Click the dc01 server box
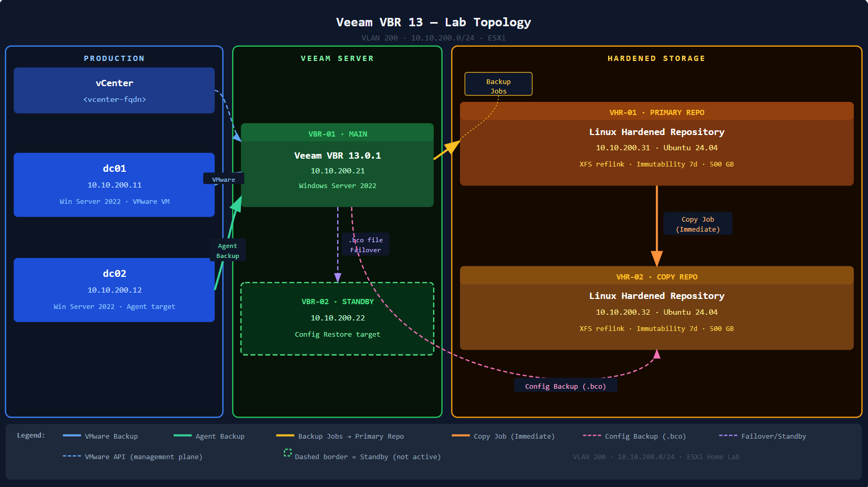This screenshot has width=868, height=487. click(x=114, y=185)
